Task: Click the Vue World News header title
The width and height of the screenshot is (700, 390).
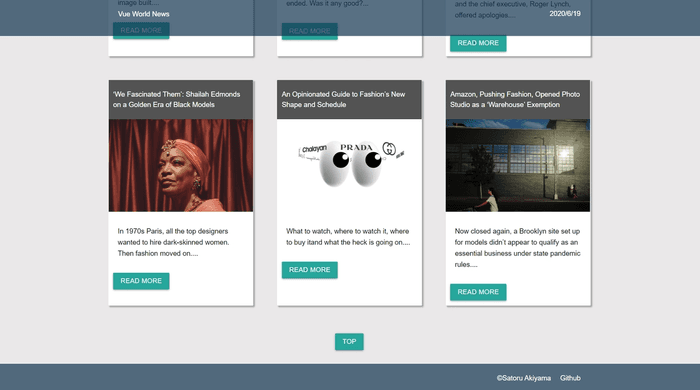Action: click(x=143, y=14)
